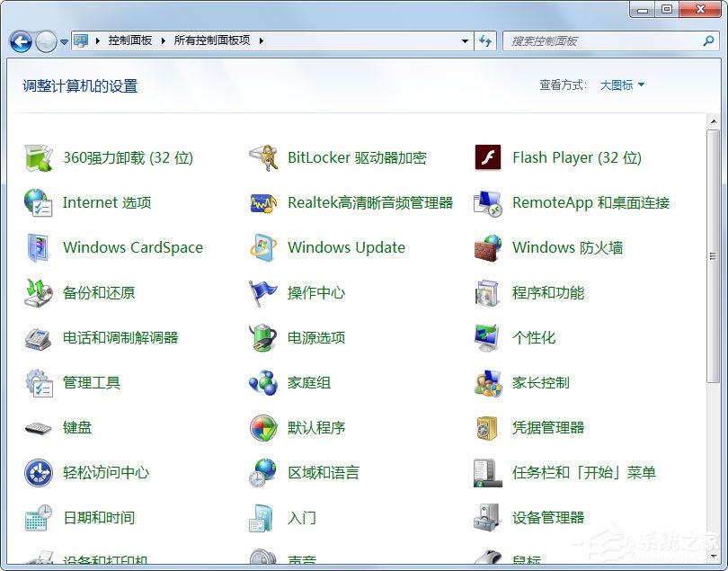Launch Flash Player (32 位) settings
Viewport: 728px width, 571px height.
tap(575, 157)
